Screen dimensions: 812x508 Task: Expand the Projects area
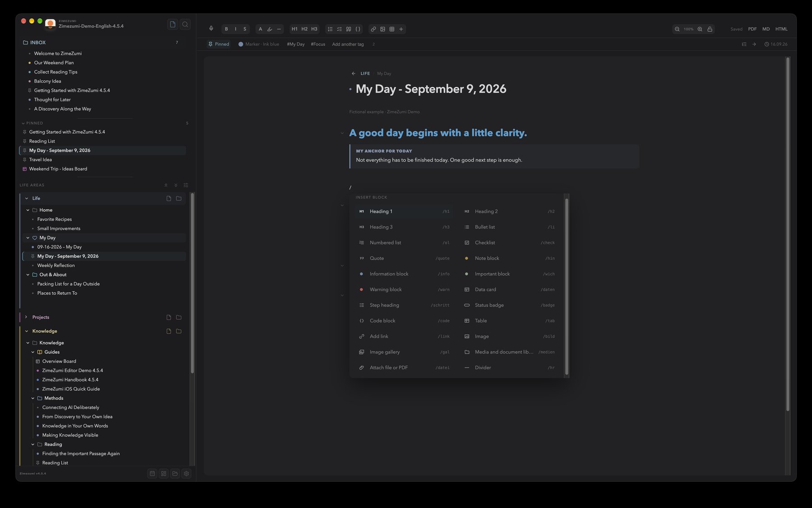pos(26,317)
